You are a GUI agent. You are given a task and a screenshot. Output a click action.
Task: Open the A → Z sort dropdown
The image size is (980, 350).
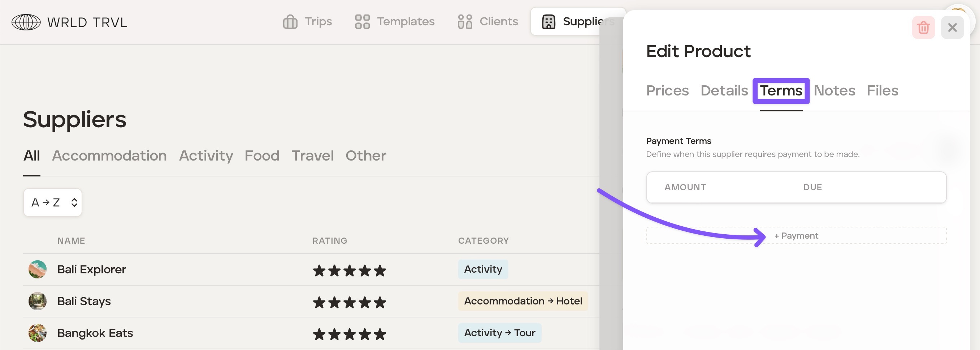52,202
